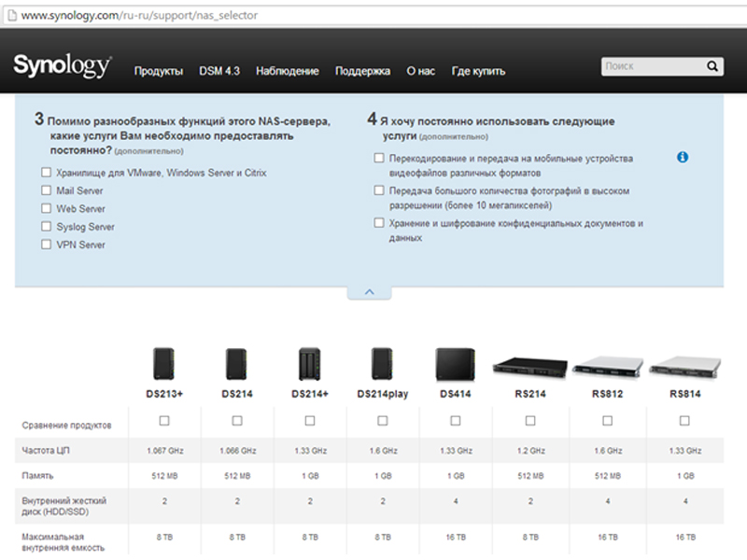Click the Synology logo
The height and width of the screenshot is (560, 747).
click(63, 65)
